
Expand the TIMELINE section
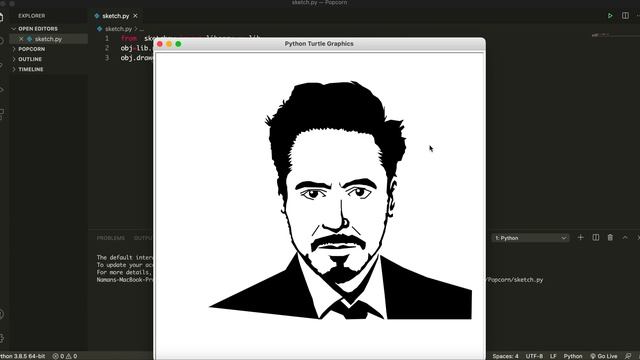point(31,69)
